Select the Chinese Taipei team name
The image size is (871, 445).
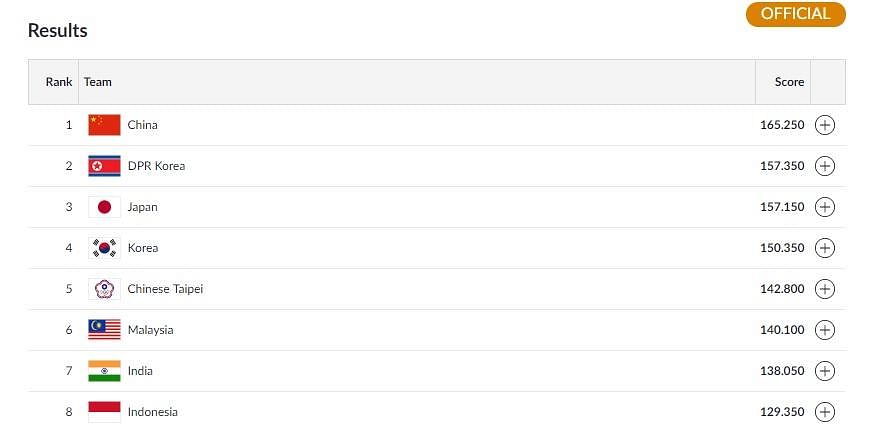pos(165,289)
